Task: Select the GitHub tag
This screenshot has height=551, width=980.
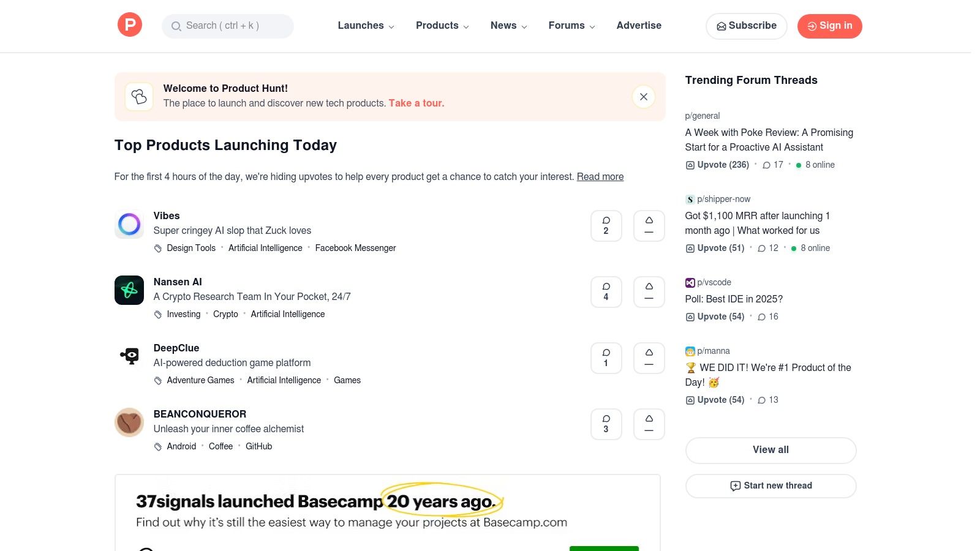Action: click(x=258, y=446)
